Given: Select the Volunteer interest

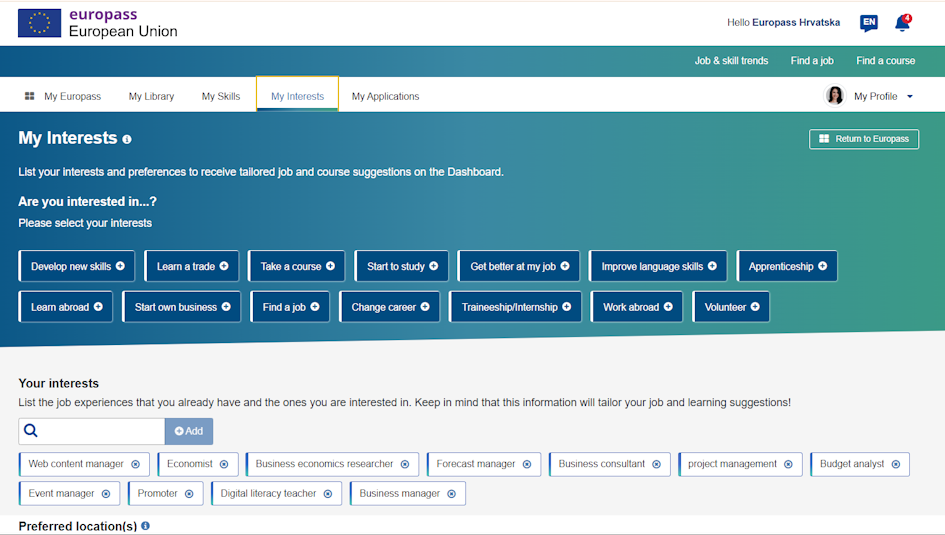Looking at the screenshot, I should (731, 307).
